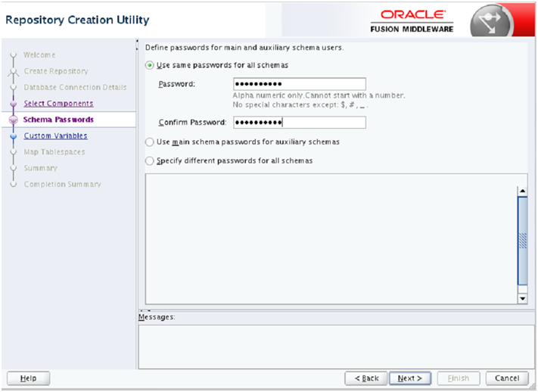Viewport: 538px width, 392px height.
Task: Click the 'Alpha numeric only' hint text
Action: (319, 95)
